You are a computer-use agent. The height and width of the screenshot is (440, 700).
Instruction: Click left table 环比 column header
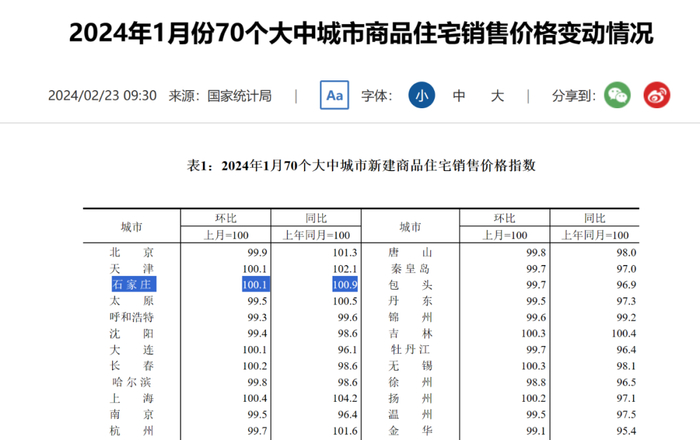click(x=225, y=218)
